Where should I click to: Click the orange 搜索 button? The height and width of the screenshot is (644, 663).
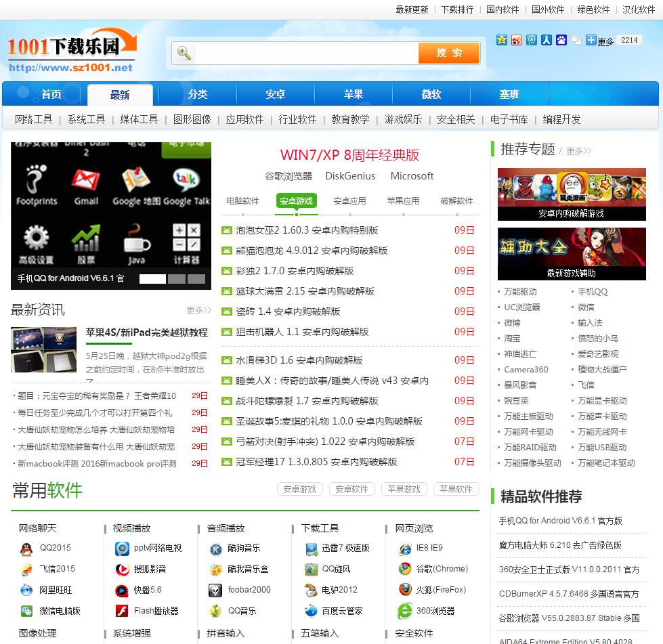[x=449, y=53]
